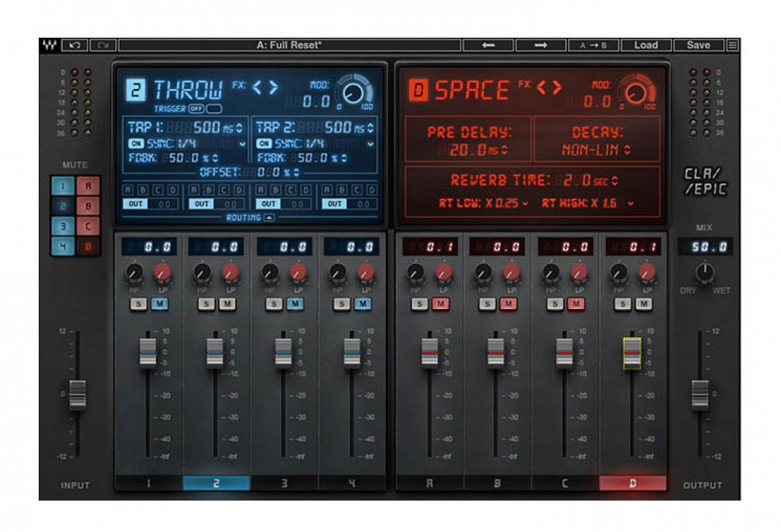Click the LP filter knob on channel 3
Image resolution: width=781 pixels, height=532 pixels.
point(298,273)
